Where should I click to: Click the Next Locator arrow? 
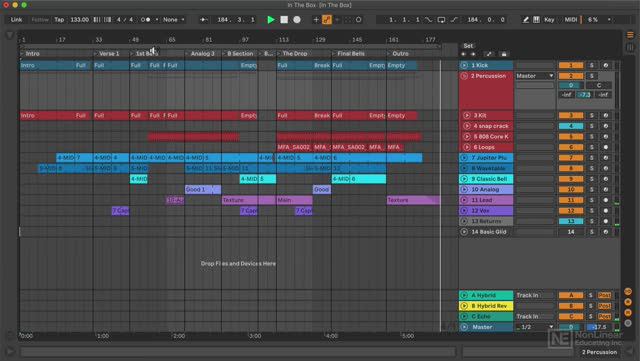pyautogui.click(x=473, y=54)
